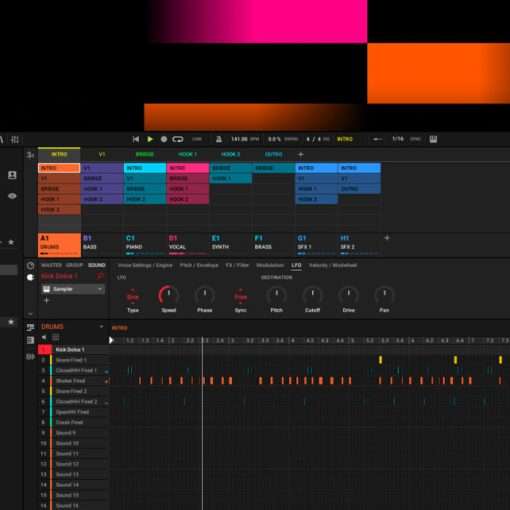Start playback with the green Play button

pyautogui.click(x=150, y=139)
